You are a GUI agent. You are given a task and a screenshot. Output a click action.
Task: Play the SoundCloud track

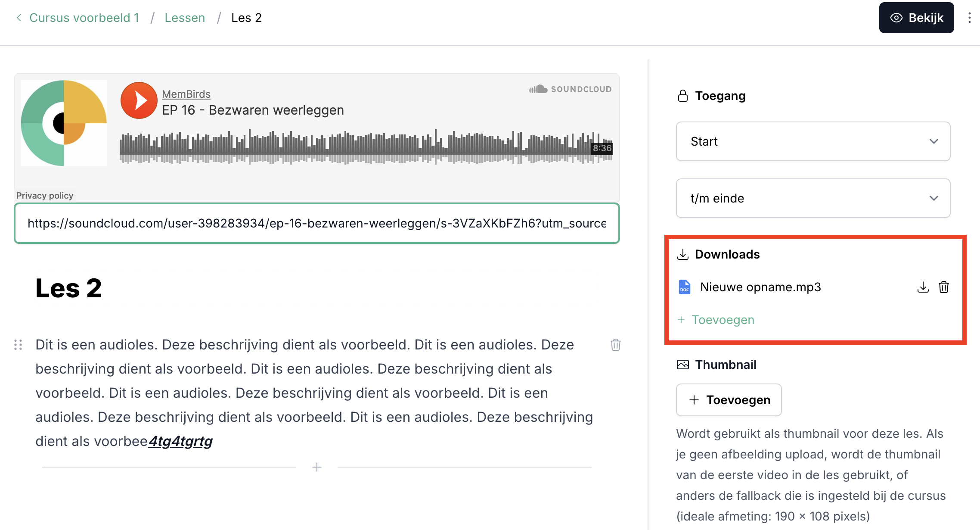pos(139,100)
